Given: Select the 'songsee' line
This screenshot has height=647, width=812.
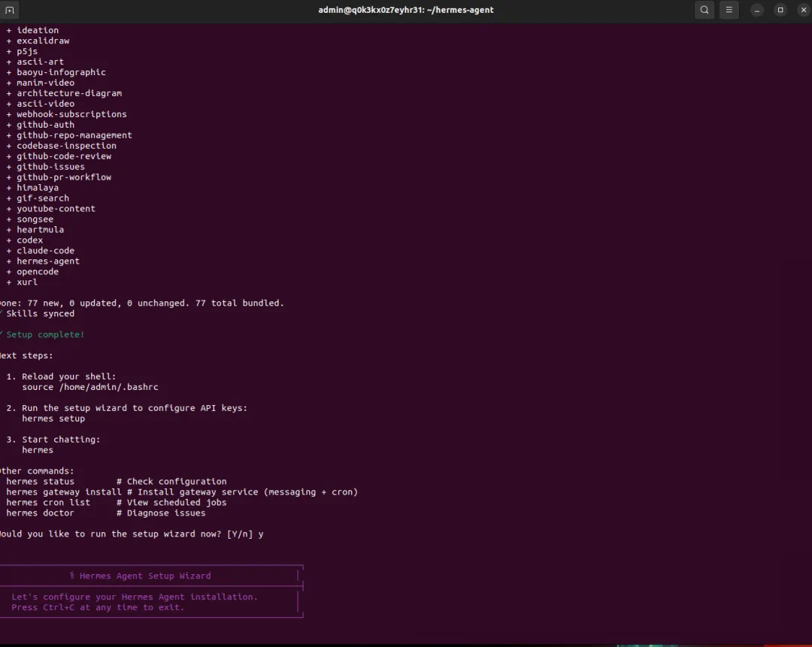Looking at the screenshot, I should point(29,219).
